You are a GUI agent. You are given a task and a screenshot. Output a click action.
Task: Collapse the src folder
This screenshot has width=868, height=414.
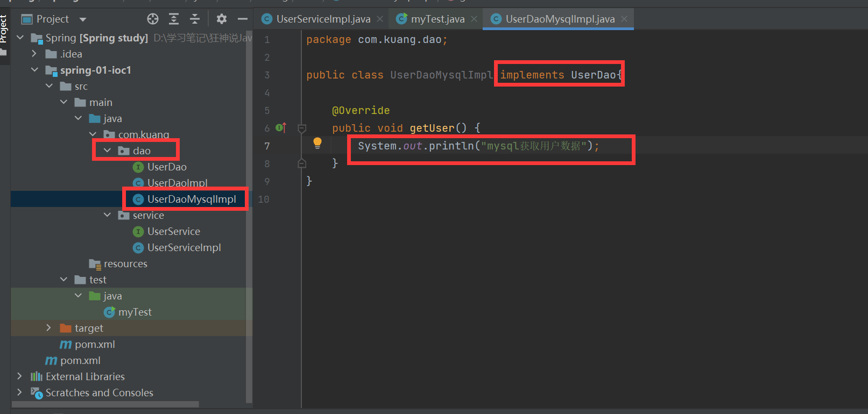(50, 86)
